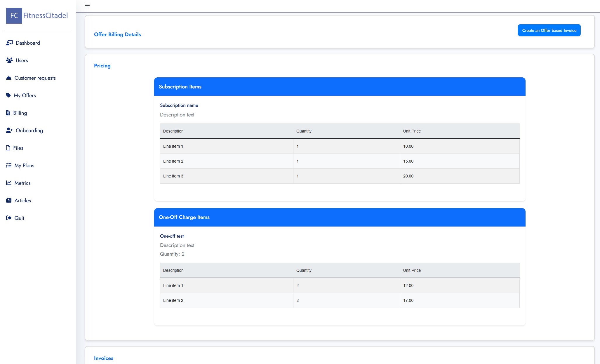Click the Metrics chart icon
600x364 pixels.
9,183
